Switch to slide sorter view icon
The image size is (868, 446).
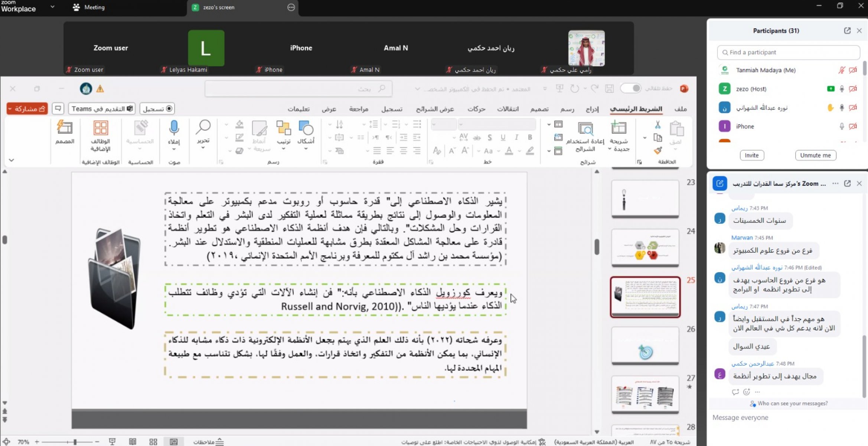tap(153, 442)
